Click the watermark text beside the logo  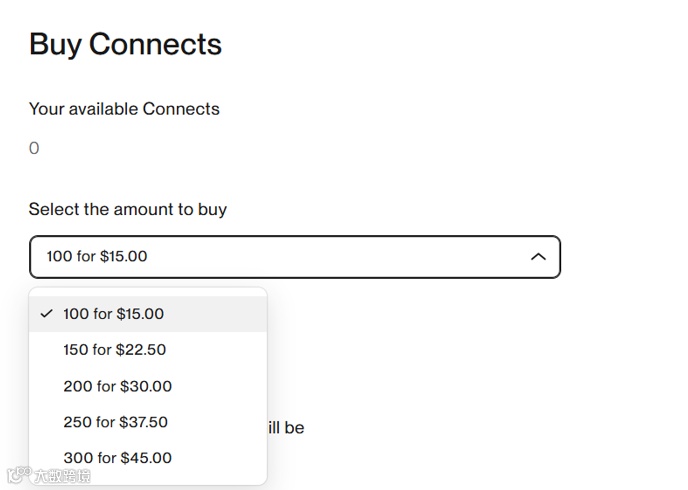[62, 477]
